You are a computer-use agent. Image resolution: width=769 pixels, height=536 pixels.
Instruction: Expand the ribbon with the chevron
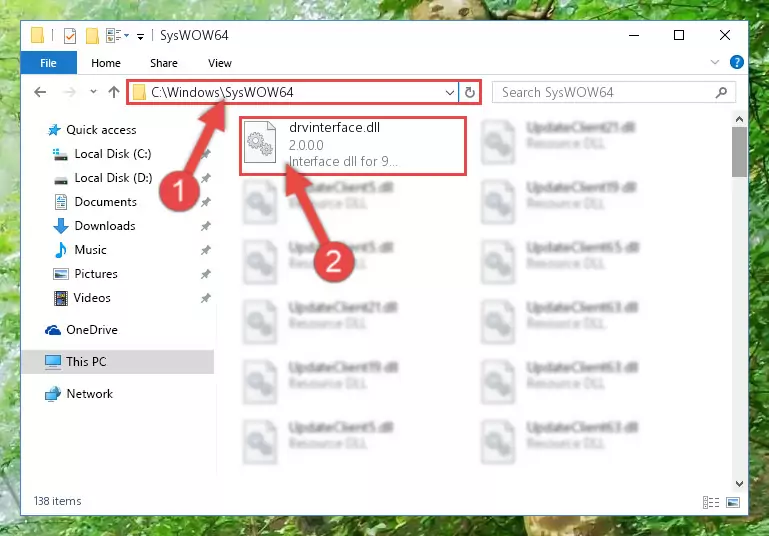[715, 62]
